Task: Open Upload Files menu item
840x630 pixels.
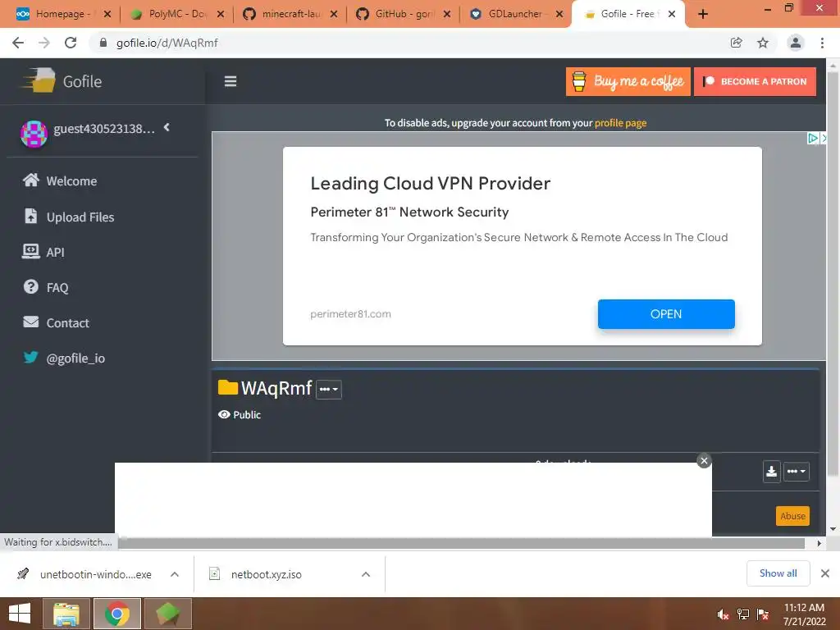Action: 80,217
